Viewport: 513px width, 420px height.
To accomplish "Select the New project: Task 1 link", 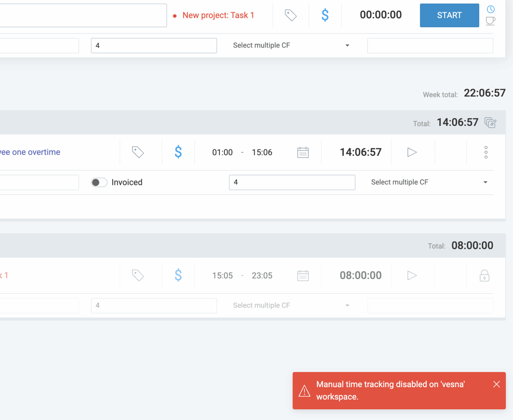I will point(218,15).
